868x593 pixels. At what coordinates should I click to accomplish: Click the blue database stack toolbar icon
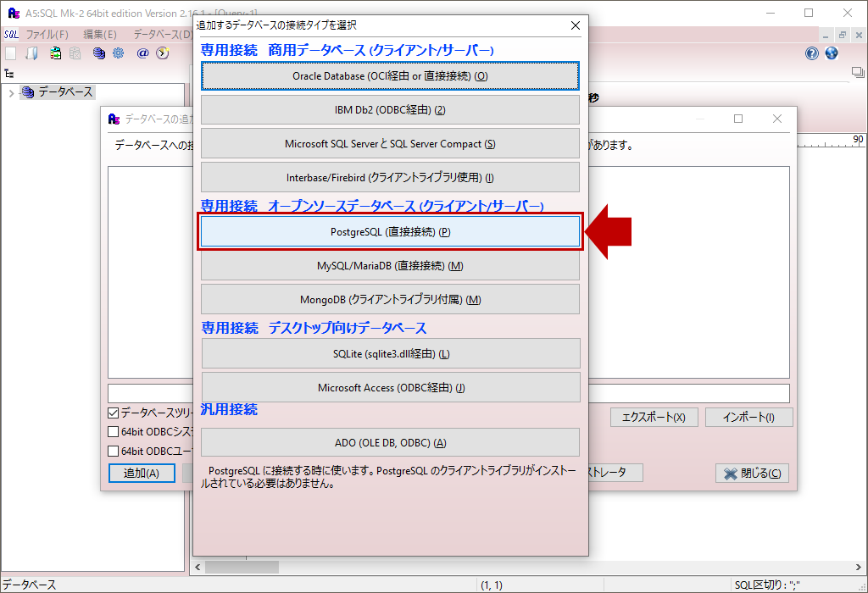[x=99, y=53]
